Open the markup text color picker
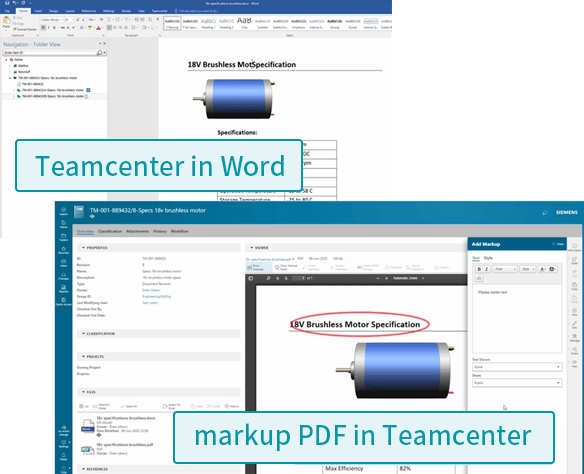 543,269
